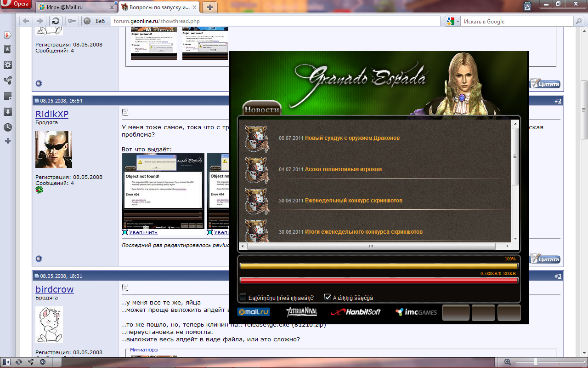Screen dimensions: 588x368
Task: Open the Downloads panel in sidebar
Action: point(8,112)
